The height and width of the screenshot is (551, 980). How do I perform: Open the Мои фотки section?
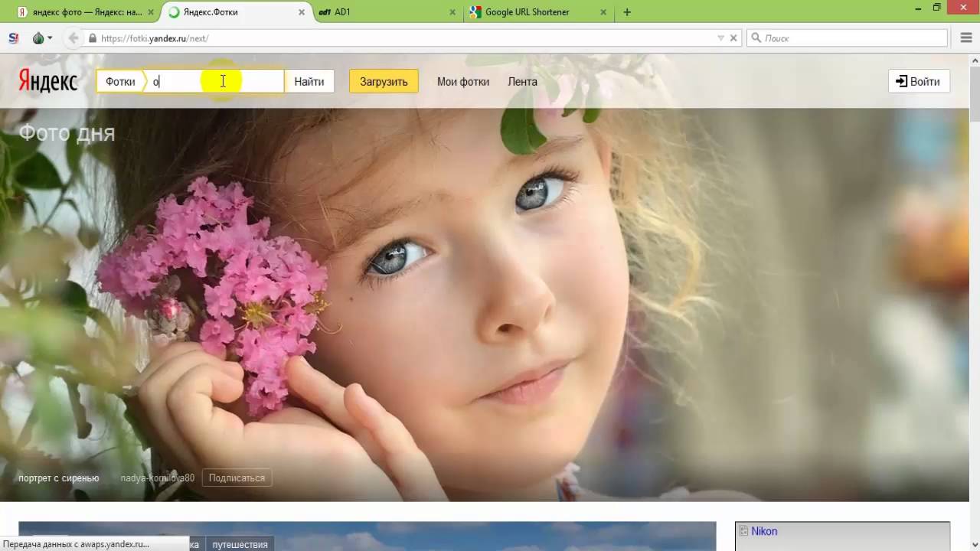(463, 82)
